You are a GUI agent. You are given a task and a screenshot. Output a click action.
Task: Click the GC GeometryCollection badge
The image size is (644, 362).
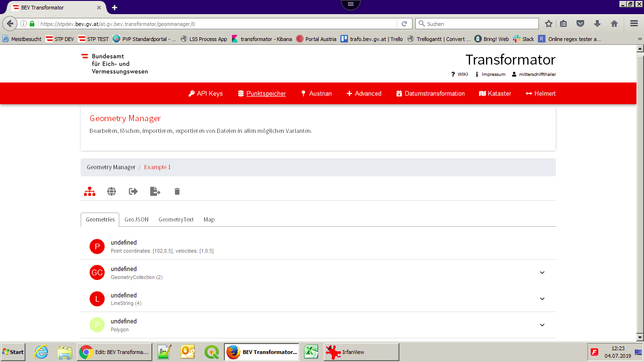(x=97, y=272)
